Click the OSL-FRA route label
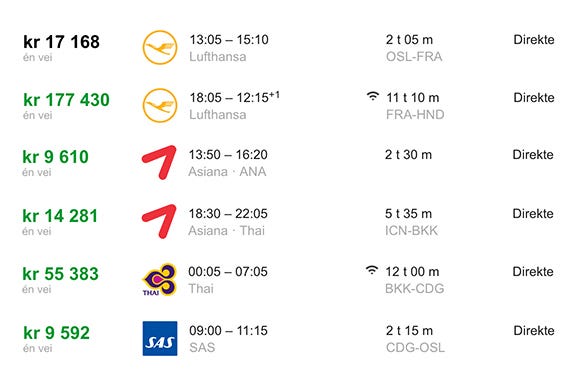Viewport: 582px width, 379px height. coord(414,56)
